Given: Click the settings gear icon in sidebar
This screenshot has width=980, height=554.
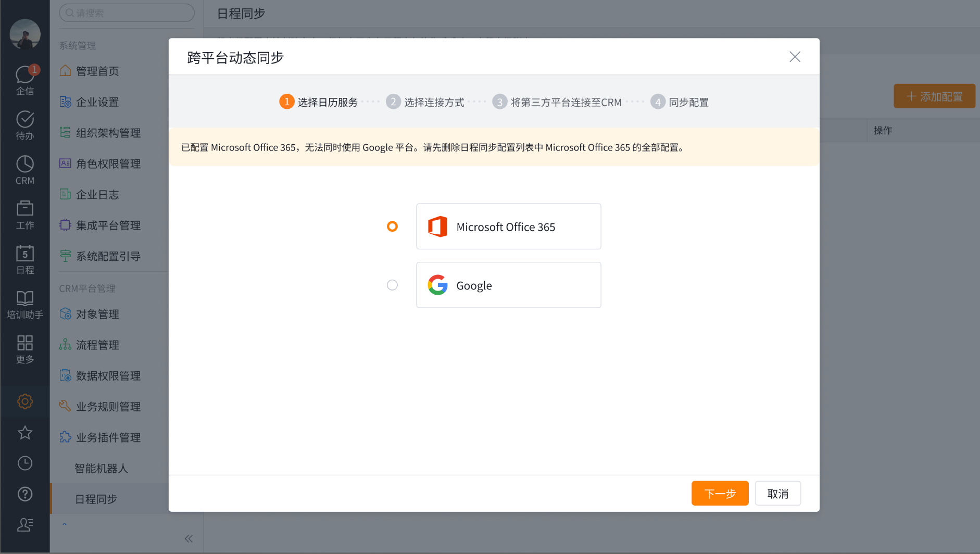Looking at the screenshot, I should coord(24,401).
